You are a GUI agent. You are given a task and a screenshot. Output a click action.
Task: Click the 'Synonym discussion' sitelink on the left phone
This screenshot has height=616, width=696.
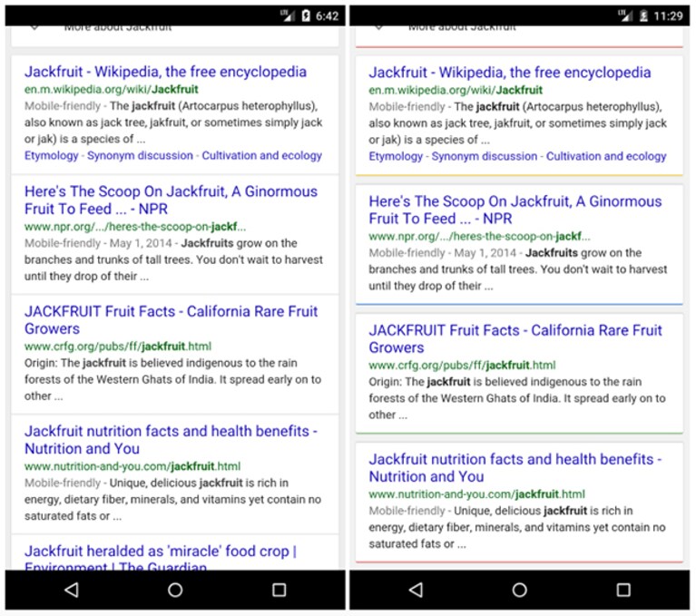click(140, 156)
